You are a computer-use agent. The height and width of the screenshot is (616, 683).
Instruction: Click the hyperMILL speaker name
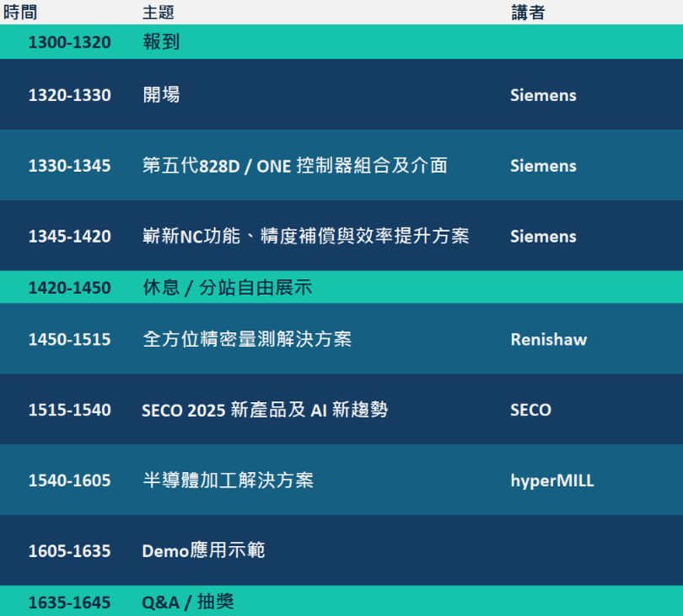552,480
